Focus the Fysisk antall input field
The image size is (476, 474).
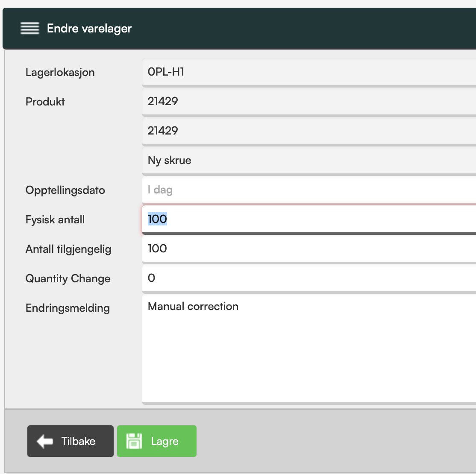point(309,219)
